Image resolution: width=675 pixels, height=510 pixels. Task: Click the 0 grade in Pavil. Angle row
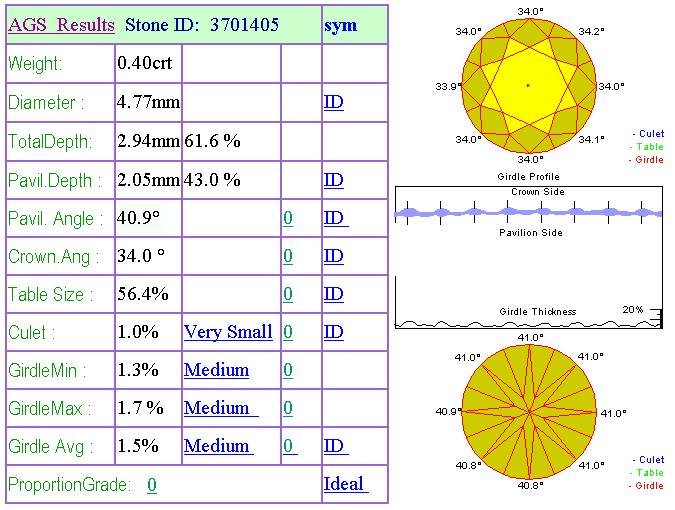click(x=288, y=218)
